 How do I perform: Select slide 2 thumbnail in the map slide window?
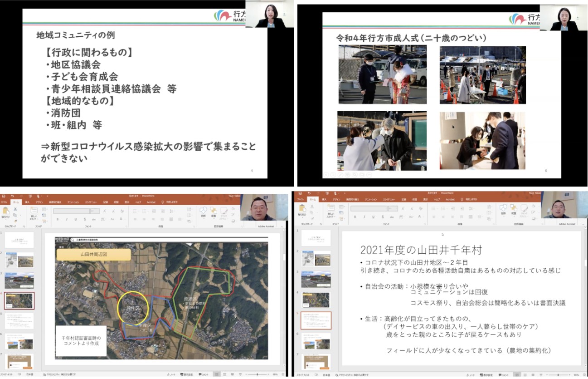19,260
